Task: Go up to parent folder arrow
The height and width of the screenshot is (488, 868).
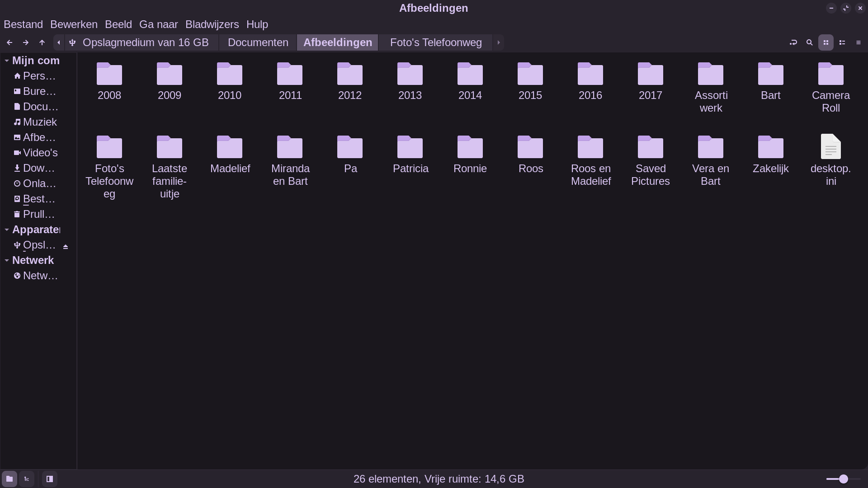Action: 42,42
